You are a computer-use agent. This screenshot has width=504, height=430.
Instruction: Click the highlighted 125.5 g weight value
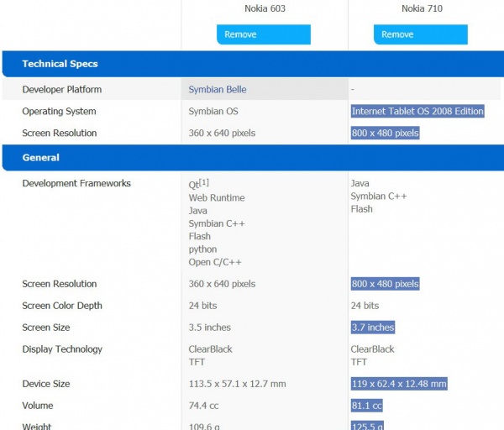[368, 426]
